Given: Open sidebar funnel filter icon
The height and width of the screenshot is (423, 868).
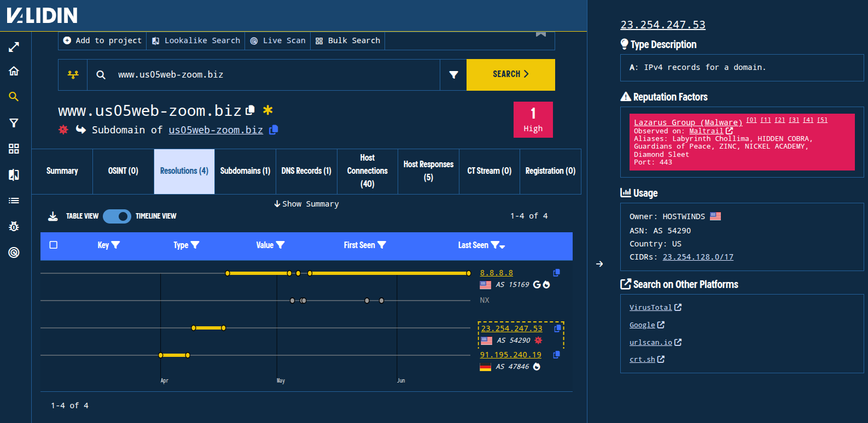Looking at the screenshot, I should (x=14, y=123).
